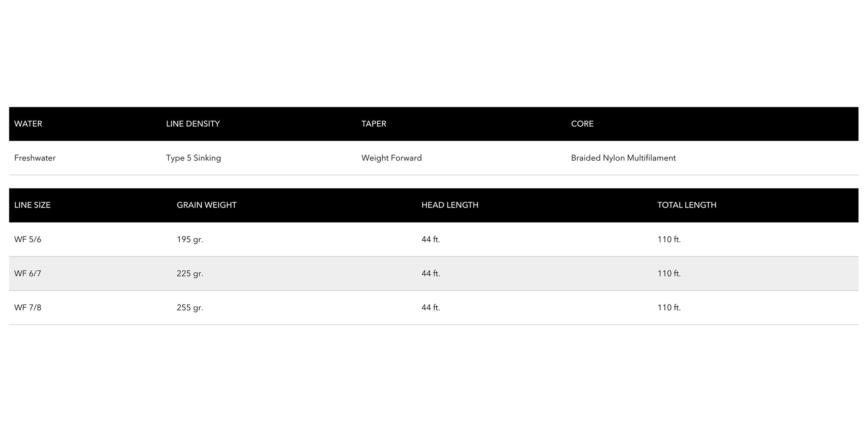Screen dimensions: 868x434
Task: Click the WATER column header
Action: 28,124
